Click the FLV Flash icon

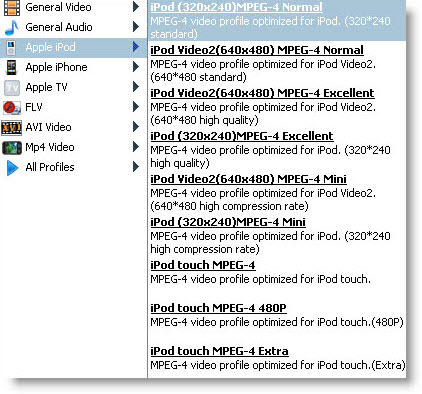[12, 107]
